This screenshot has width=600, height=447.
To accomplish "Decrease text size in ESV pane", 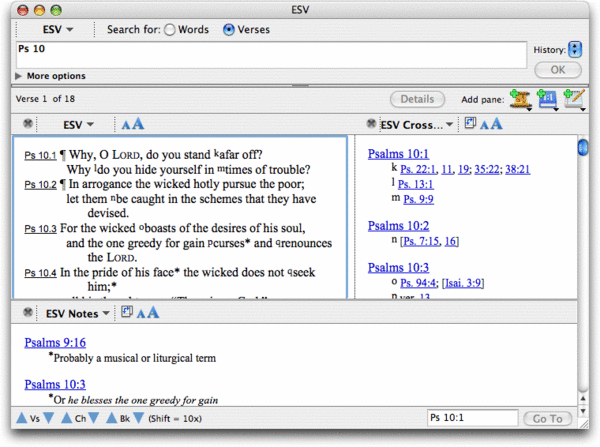I will coord(126,125).
